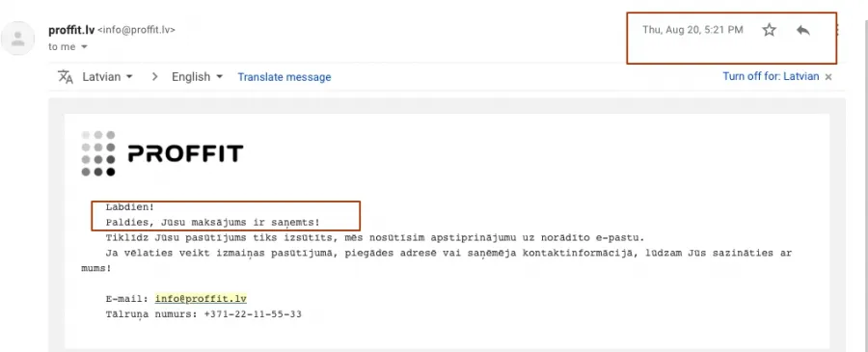This screenshot has height=352, width=868.
Task: Open the Latvian source language dropdown
Action: click(x=107, y=77)
